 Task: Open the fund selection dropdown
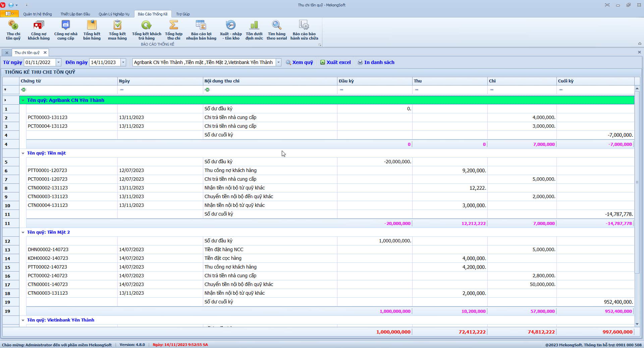pyautogui.click(x=278, y=62)
